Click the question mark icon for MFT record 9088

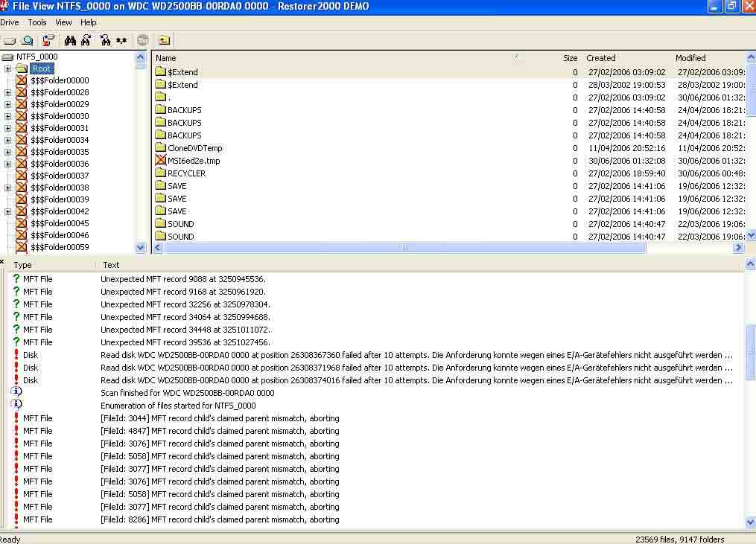16,278
